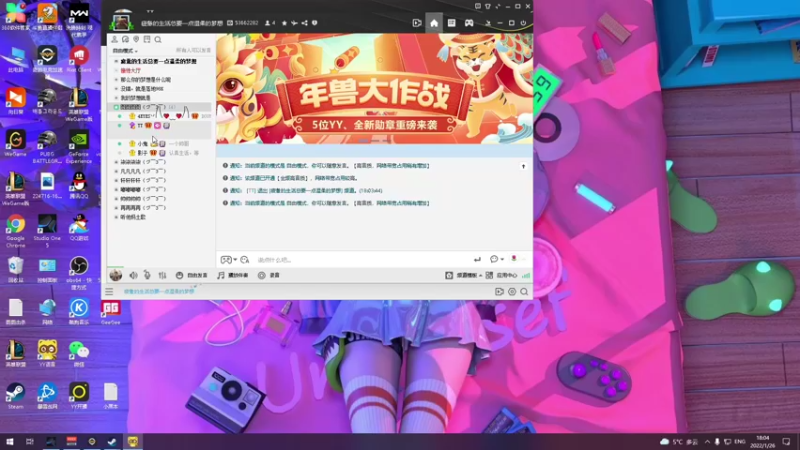Viewport: 800px width, 450px height.
Task: Open the list page icon in YY header
Action: (452, 23)
